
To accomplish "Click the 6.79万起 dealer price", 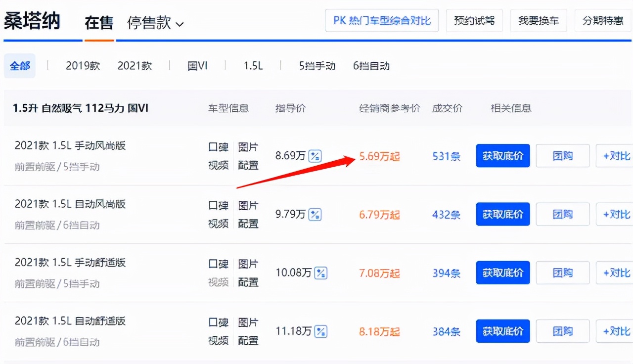I will (x=379, y=215).
